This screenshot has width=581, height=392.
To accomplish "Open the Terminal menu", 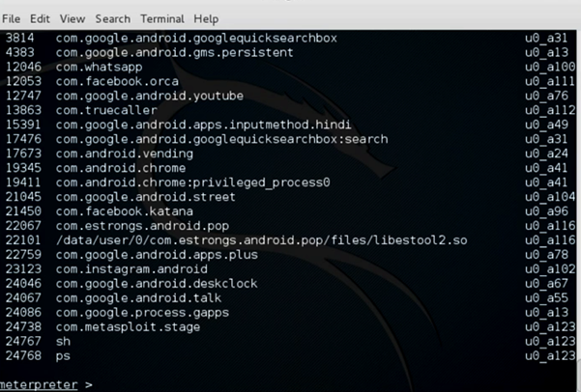I will tap(161, 18).
